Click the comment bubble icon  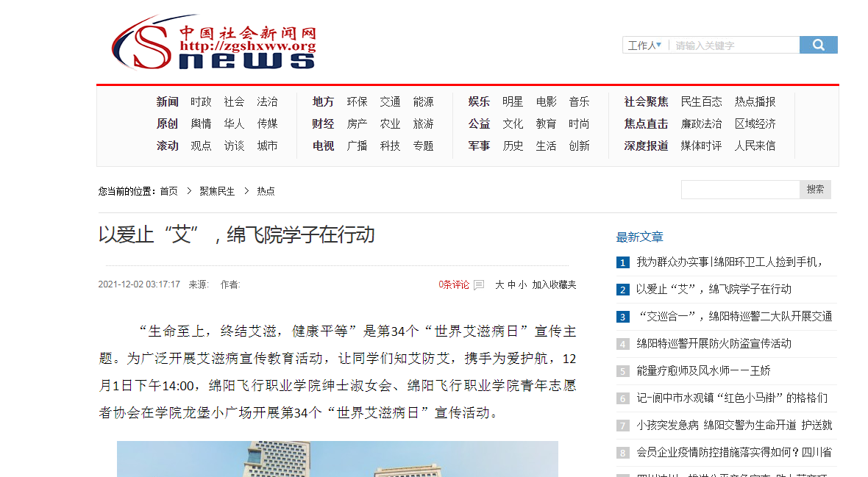coord(479,285)
